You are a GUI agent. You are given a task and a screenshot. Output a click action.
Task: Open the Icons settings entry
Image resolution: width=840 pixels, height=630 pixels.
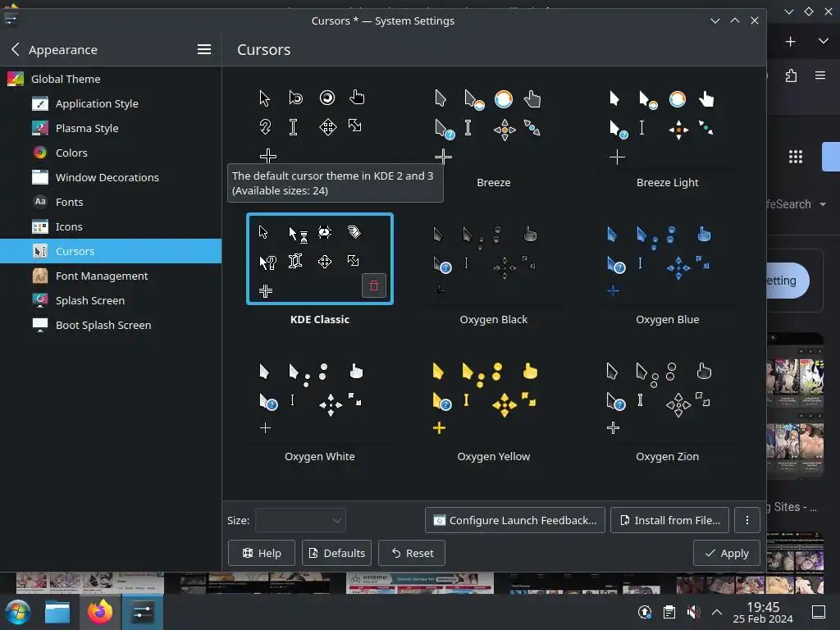[x=111, y=226]
